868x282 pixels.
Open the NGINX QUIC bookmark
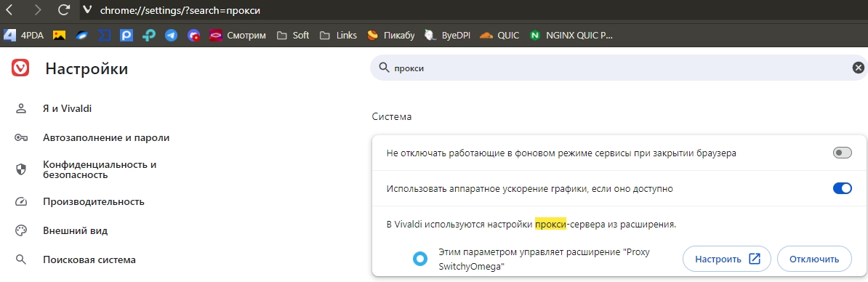(x=571, y=36)
